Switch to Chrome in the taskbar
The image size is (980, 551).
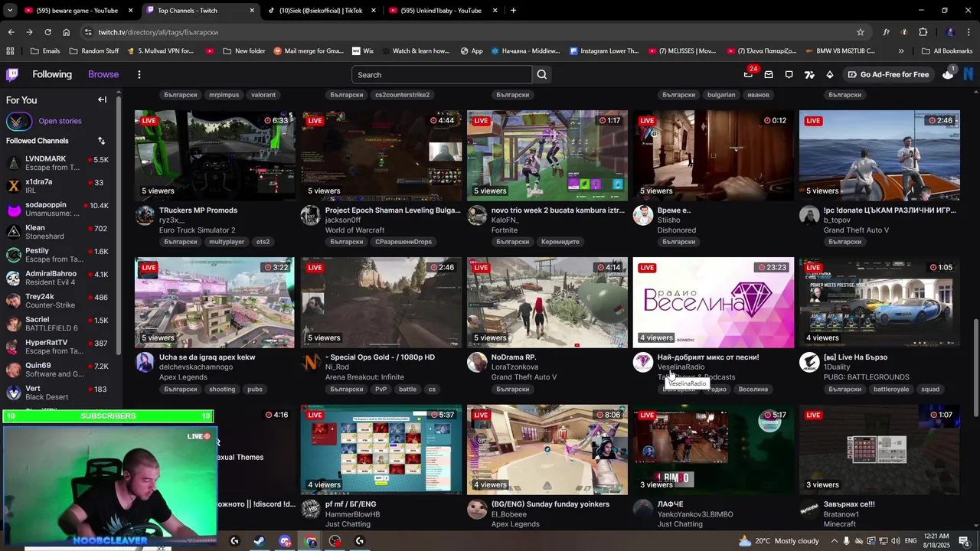pyautogui.click(x=310, y=541)
